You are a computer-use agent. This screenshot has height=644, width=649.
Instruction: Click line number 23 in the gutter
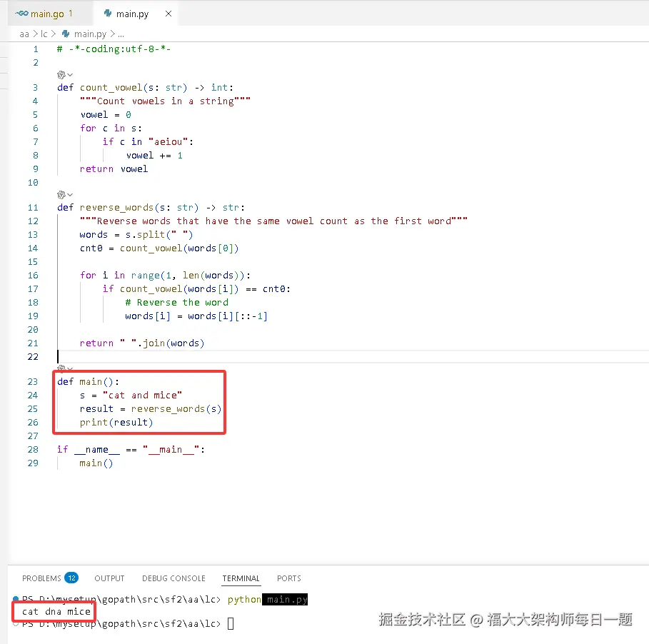33,381
